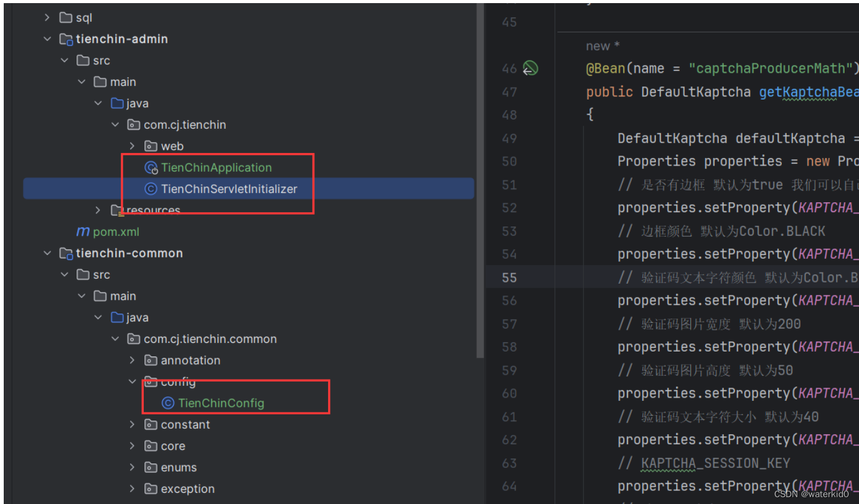Click the web package icon

click(151, 146)
